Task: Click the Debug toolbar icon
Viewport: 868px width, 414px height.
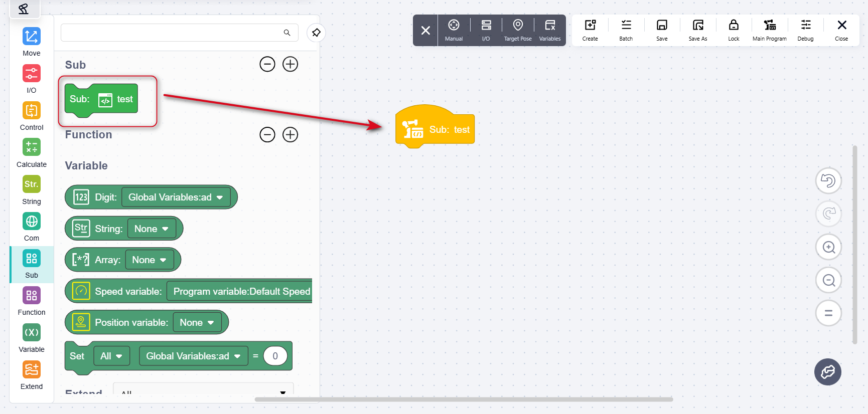Action: [805, 31]
